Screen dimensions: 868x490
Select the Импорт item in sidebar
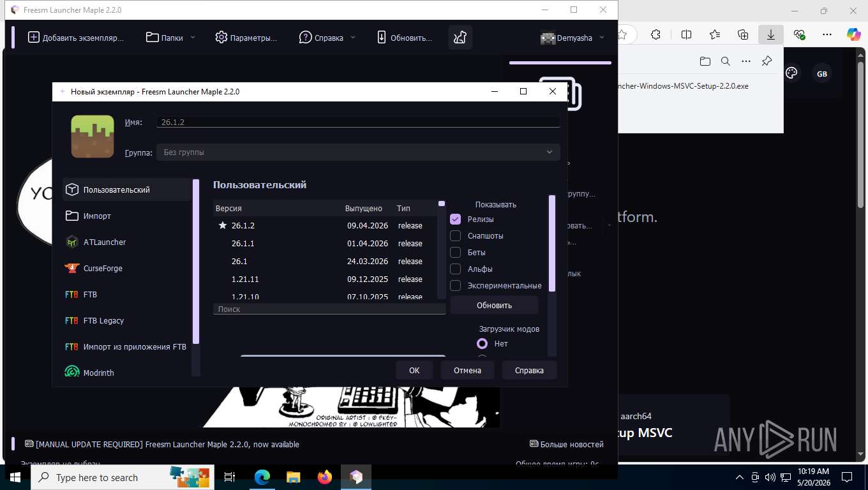tap(127, 216)
